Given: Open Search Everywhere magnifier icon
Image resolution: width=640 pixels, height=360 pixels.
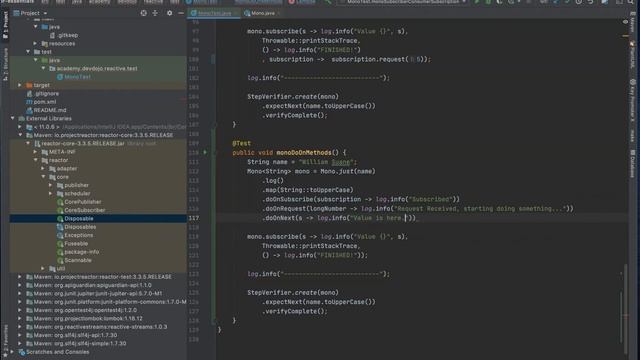Looking at the screenshot, I should click(631, 2).
